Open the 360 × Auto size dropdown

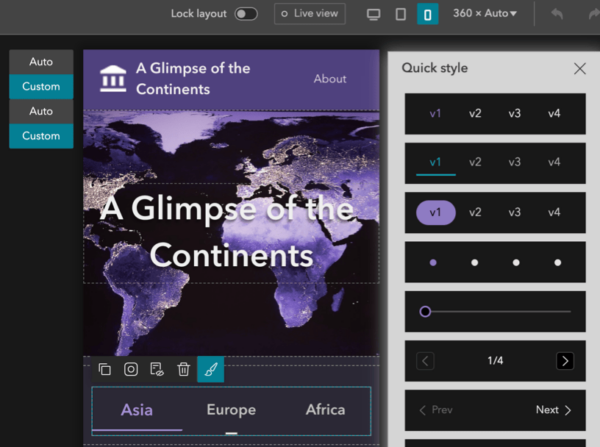point(485,13)
